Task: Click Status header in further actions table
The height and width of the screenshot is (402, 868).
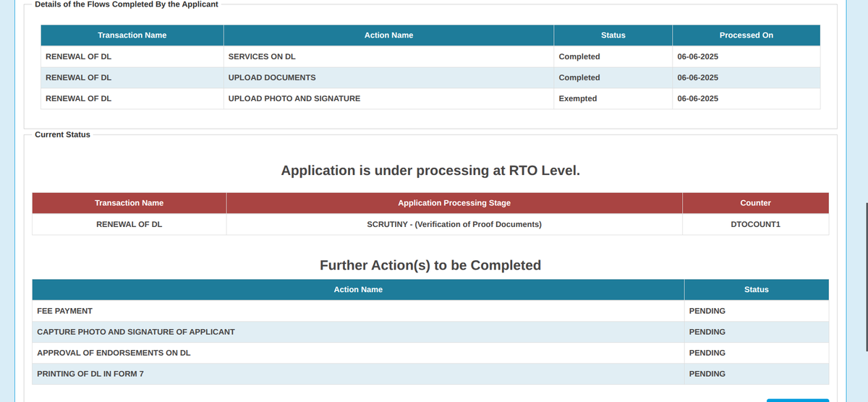Action: (757, 289)
